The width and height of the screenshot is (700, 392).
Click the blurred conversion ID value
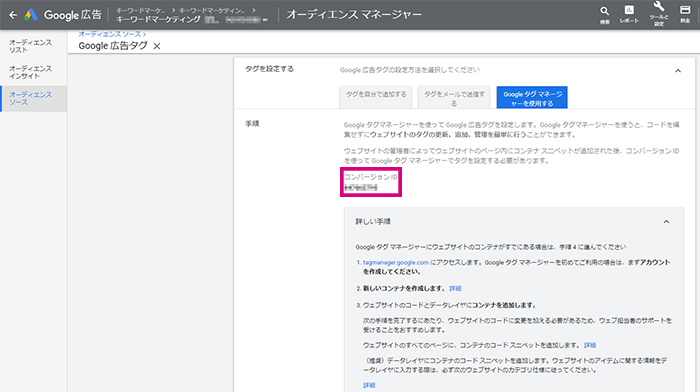[361, 188]
